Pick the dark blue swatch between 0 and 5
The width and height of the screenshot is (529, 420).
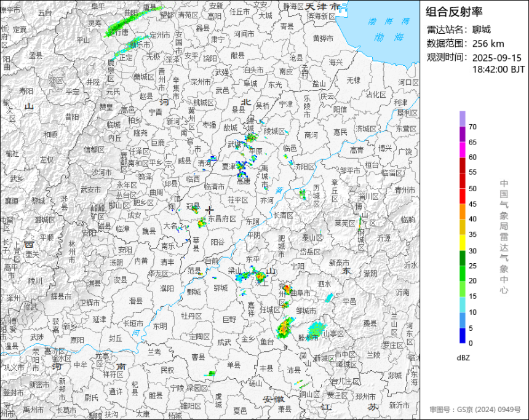pyautogui.click(x=462, y=335)
